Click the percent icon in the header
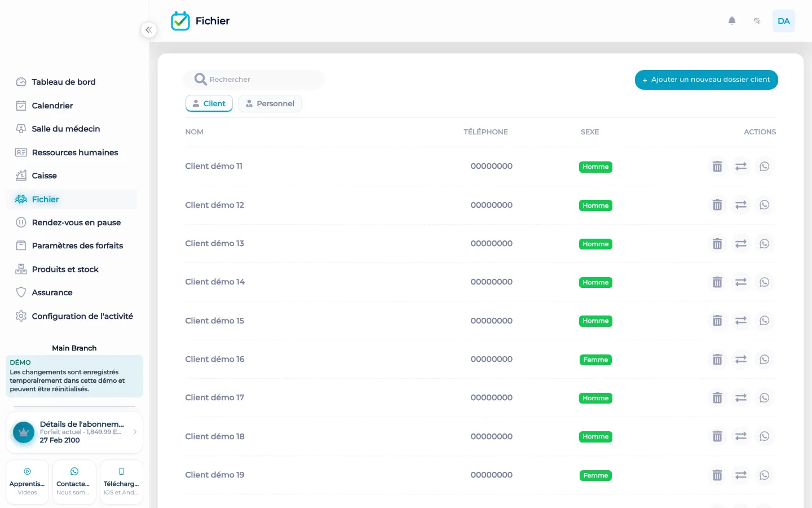 [x=757, y=21]
